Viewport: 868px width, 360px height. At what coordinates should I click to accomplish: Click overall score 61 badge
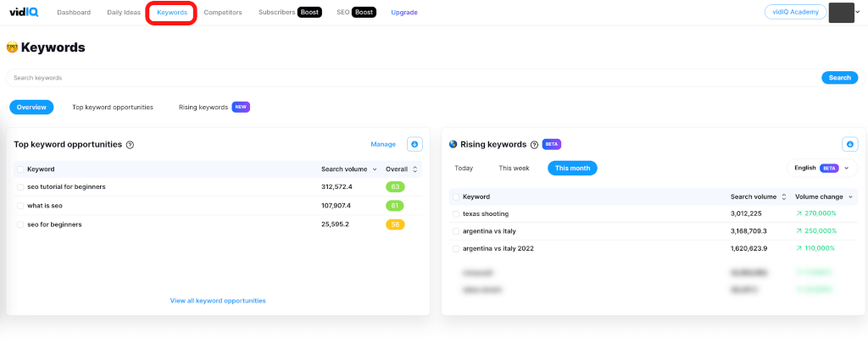395,206
